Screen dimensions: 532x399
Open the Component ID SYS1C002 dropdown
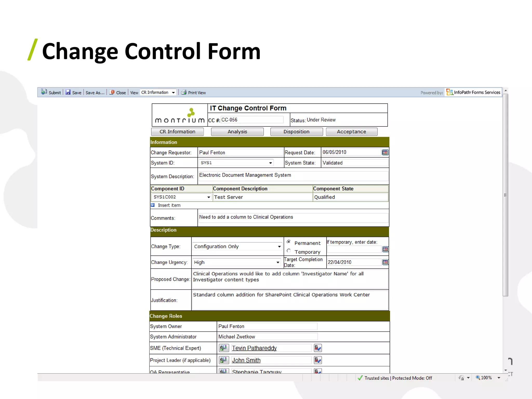pyautogui.click(x=182, y=197)
